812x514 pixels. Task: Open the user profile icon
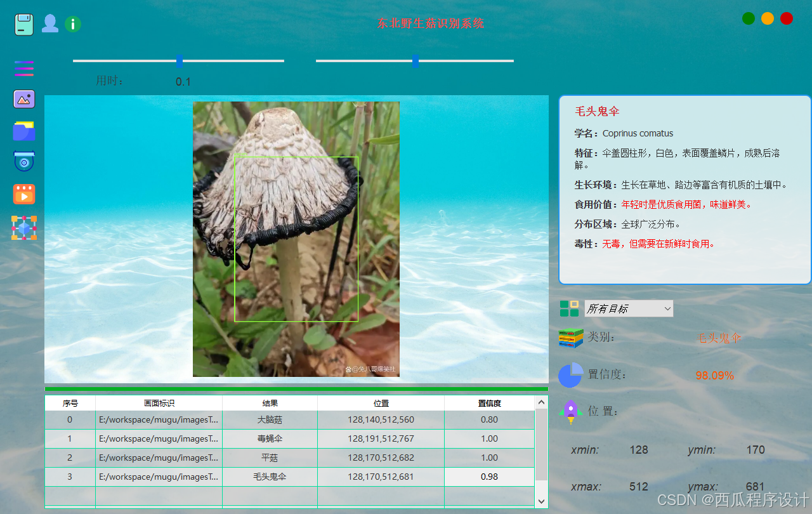click(x=50, y=24)
